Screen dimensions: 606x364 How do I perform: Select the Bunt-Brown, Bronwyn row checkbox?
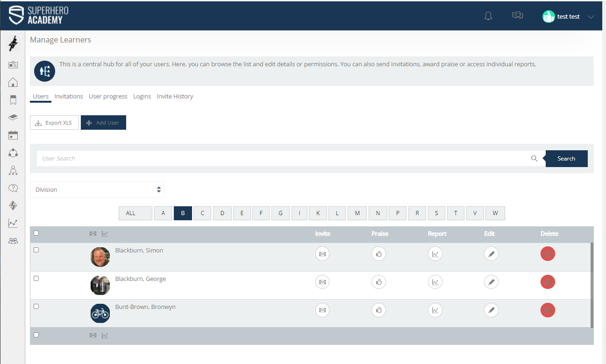coord(36,307)
